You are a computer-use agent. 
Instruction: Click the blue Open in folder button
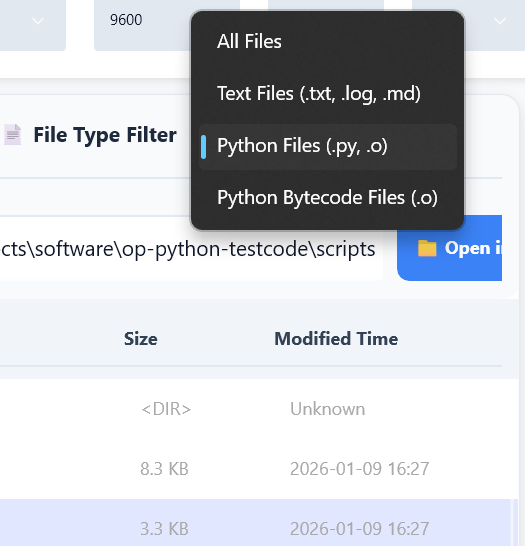coord(449,248)
